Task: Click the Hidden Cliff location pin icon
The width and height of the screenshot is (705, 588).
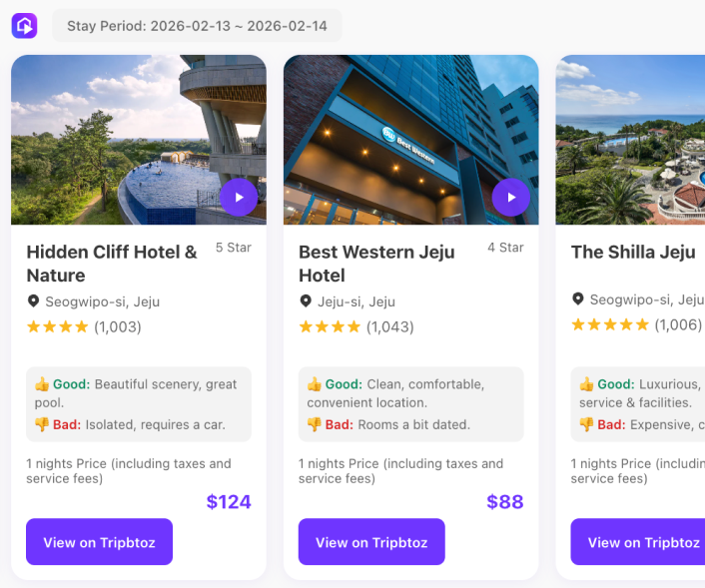Action: tap(33, 301)
